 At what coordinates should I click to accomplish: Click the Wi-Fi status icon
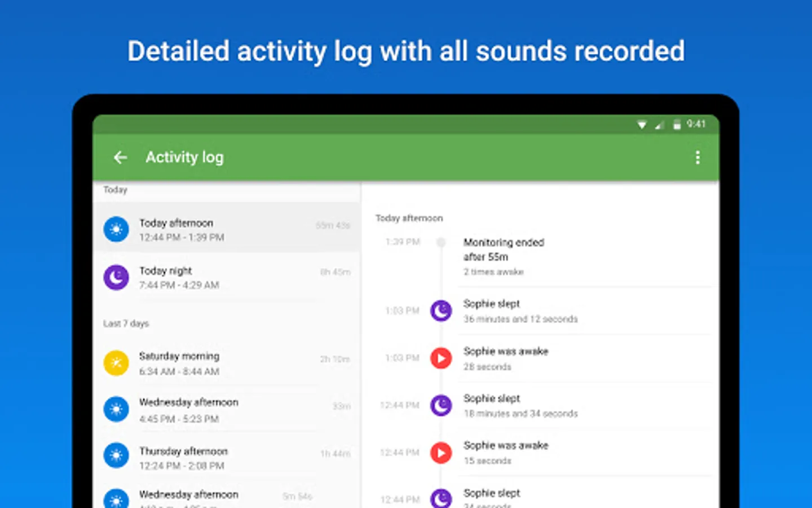click(642, 125)
